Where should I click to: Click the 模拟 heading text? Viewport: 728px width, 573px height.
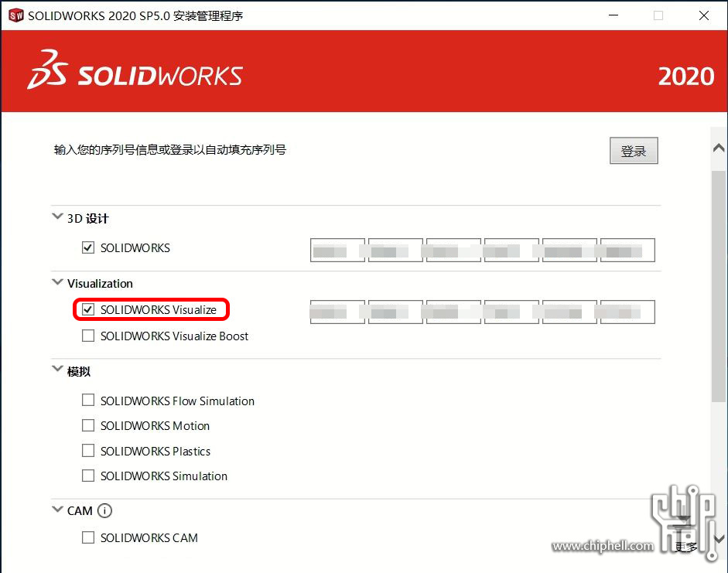[x=78, y=372]
